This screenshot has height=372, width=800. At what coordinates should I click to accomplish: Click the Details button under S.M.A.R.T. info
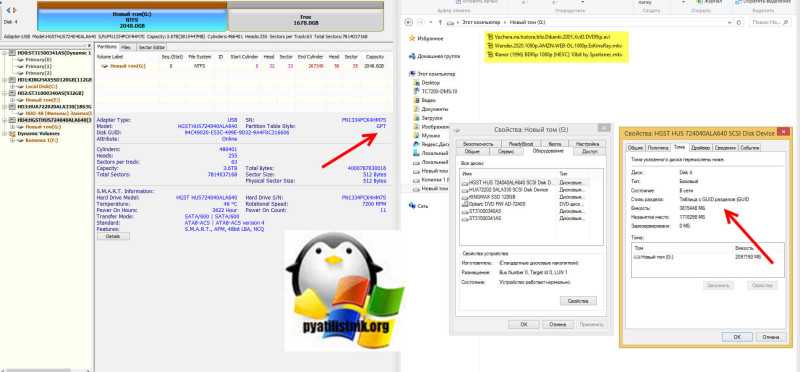(113, 236)
